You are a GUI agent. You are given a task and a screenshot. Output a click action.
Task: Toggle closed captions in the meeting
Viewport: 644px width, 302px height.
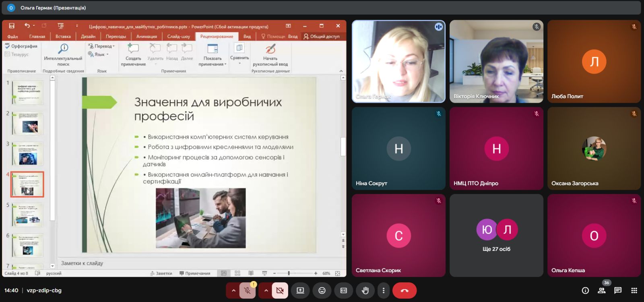(343, 290)
